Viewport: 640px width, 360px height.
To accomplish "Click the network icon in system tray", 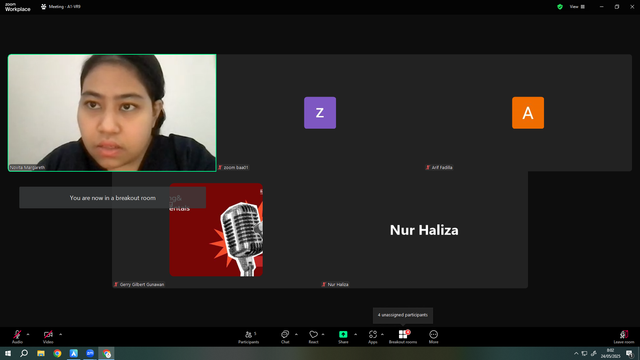I will [x=584, y=353].
